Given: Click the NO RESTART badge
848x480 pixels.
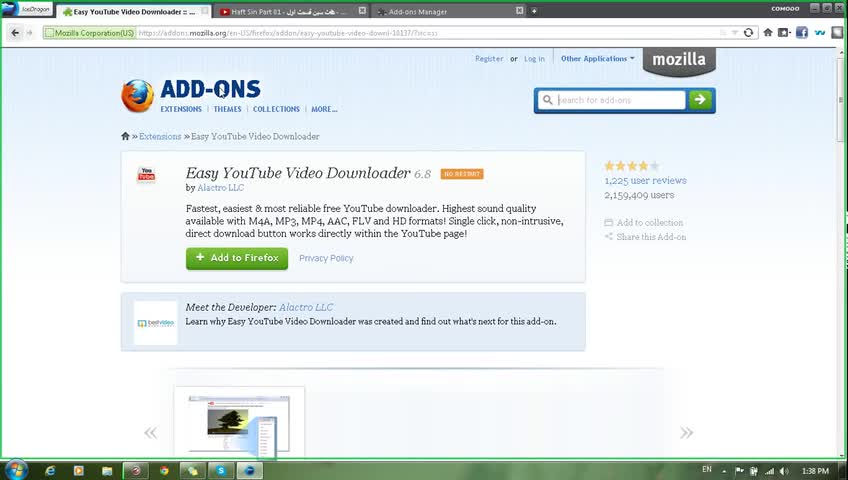Looking at the screenshot, I should click(462, 174).
